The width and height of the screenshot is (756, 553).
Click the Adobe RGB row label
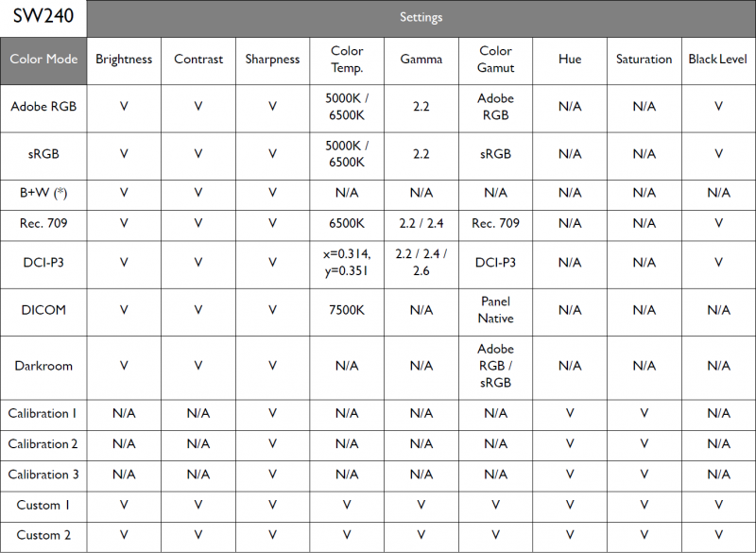(x=43, y=107)
